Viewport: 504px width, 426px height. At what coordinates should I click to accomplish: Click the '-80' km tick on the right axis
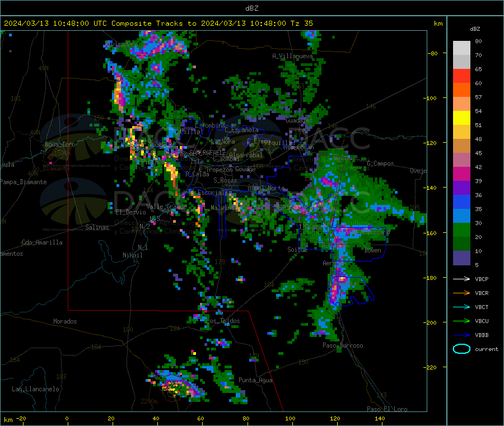tap(433, 53)
